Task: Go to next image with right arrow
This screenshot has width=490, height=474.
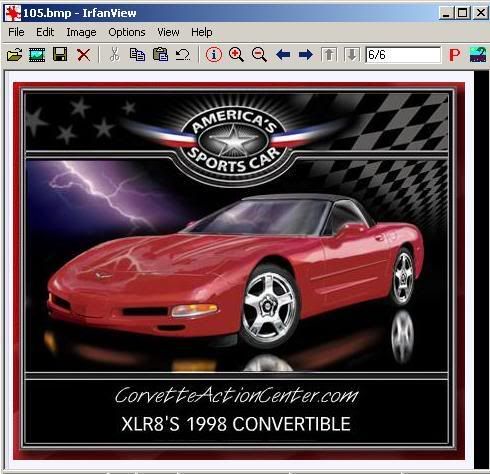Action: [306, 54]
